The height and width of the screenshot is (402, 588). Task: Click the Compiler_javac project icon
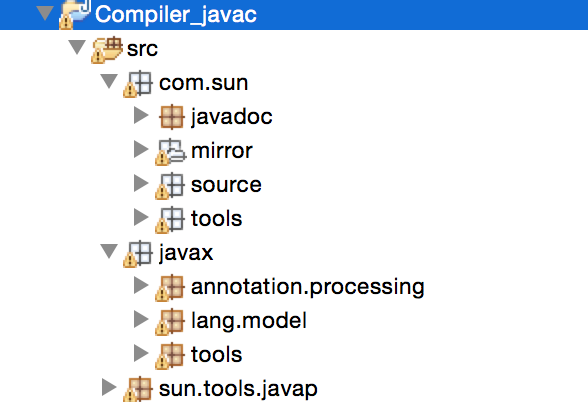75,14
